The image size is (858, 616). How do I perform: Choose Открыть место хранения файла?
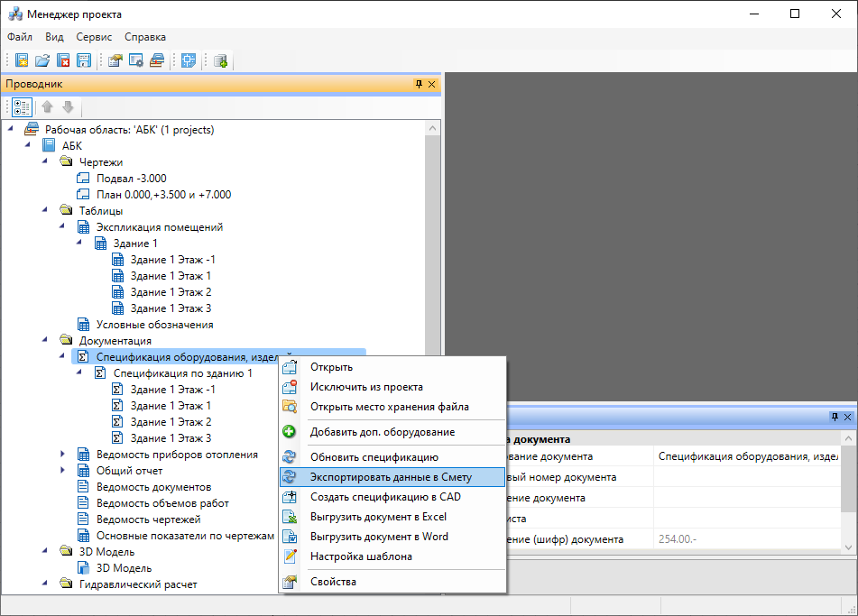click(392, 407)
